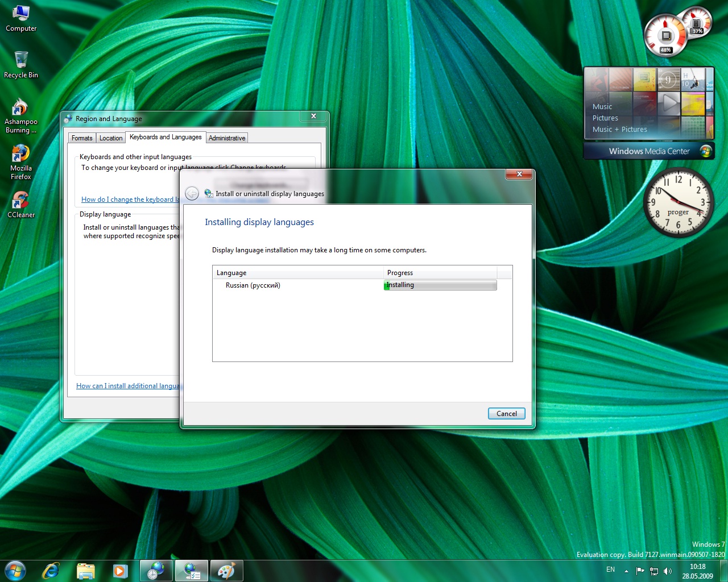Image resolution: width=728 pixels, height=582 pixels.
Task: Close the Install or uninstall display languages window
Action: pos(519,174)
